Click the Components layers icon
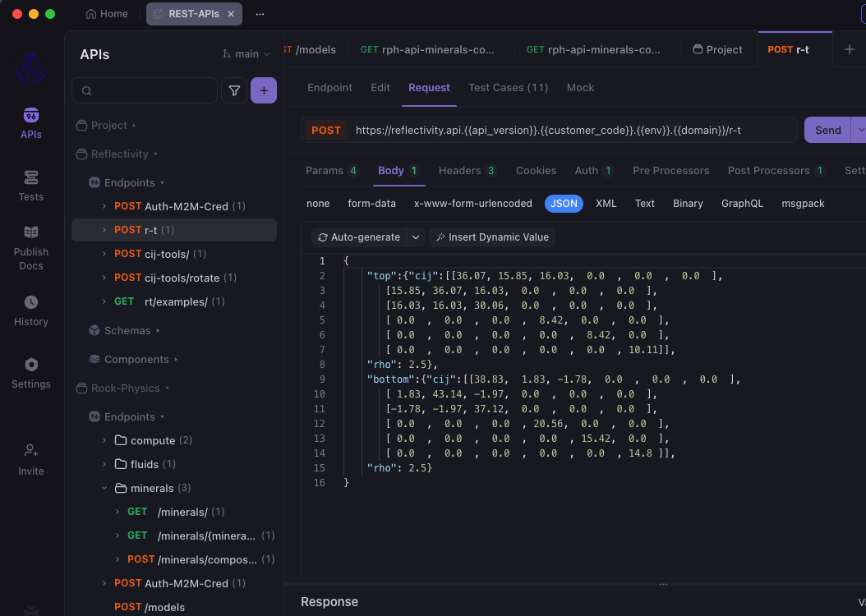This screenshot has width=866, height=616. tap(94, 360)
